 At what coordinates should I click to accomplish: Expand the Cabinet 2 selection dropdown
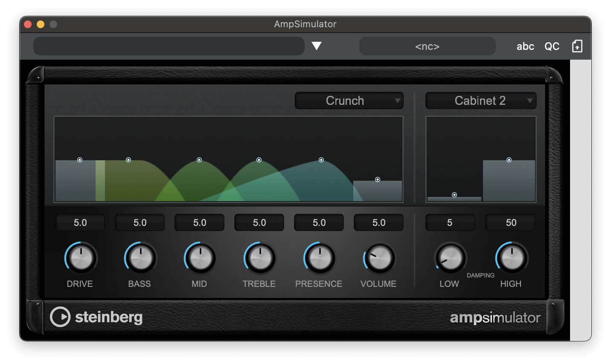[480, 101]
